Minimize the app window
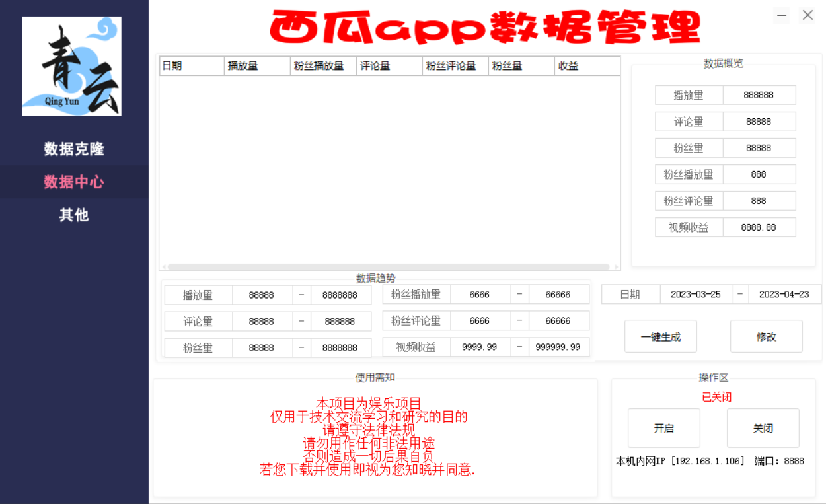The image size is (826, 504). click(x=782, y=15)
